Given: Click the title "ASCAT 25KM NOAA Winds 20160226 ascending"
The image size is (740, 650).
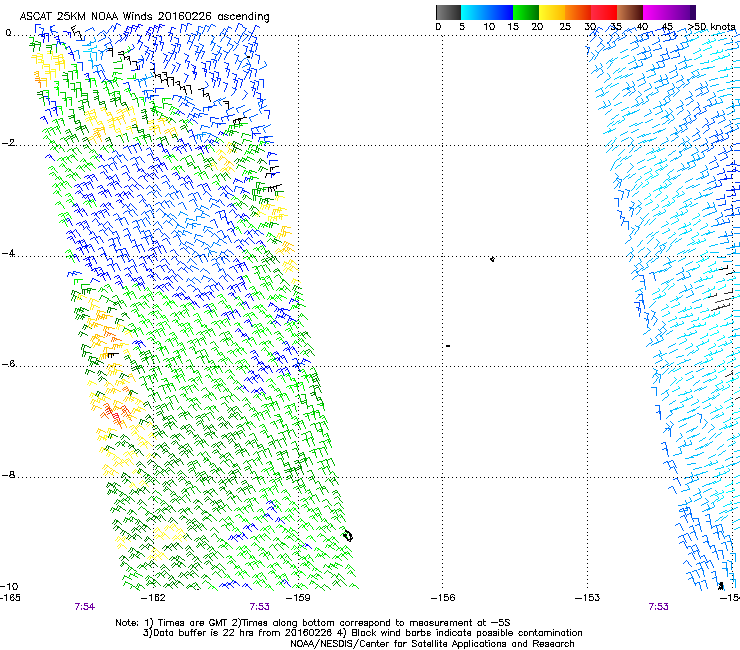Looking at the screenshot, I should click(144, 17).
